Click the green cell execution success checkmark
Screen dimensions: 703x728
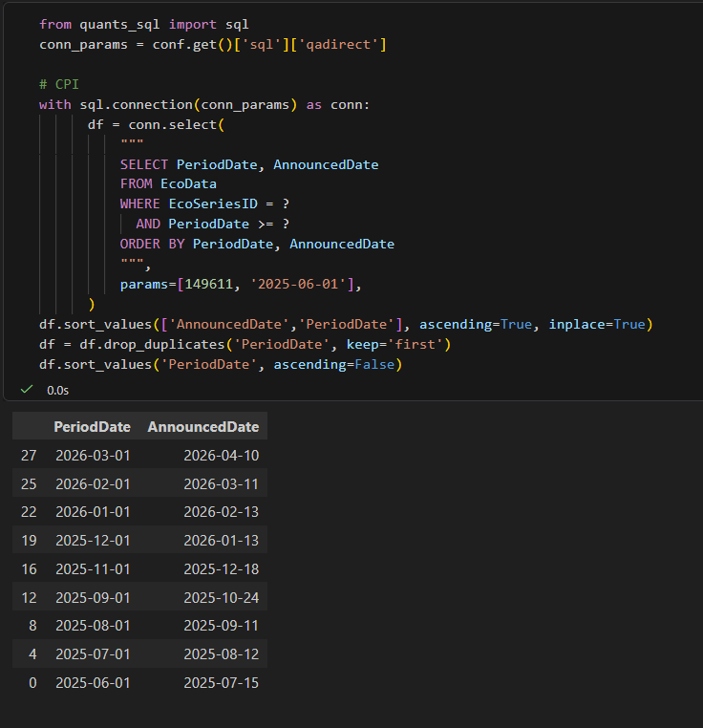point(27,390)
